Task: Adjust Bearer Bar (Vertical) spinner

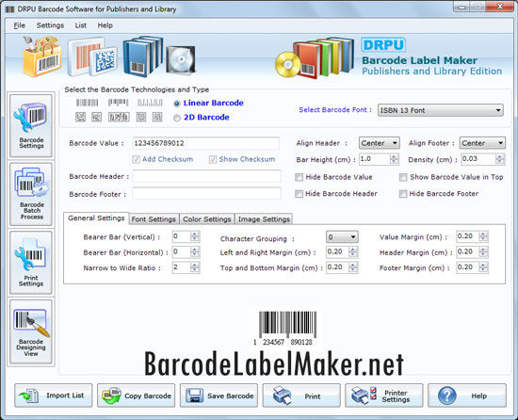Action: pyautogui.click(x=195, y=236)
